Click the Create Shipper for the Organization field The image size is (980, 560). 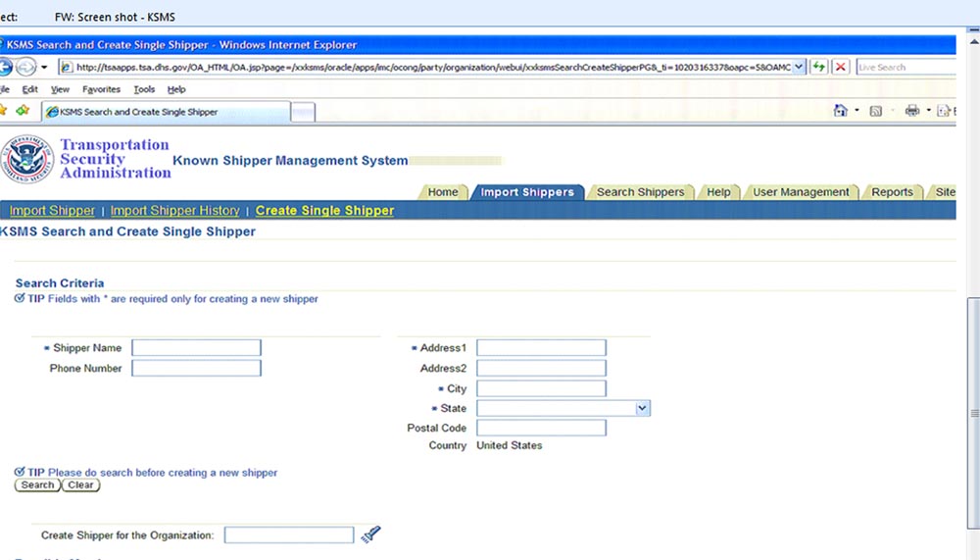(289, 535)
